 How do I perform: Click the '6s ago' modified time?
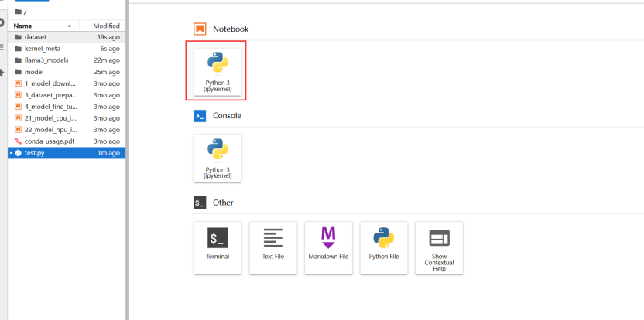(x=110, y=49)
